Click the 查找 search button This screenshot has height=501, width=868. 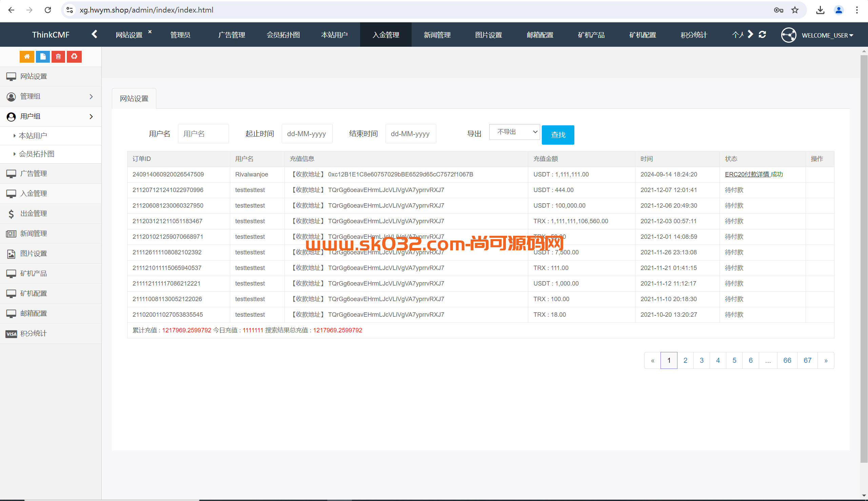558,134
